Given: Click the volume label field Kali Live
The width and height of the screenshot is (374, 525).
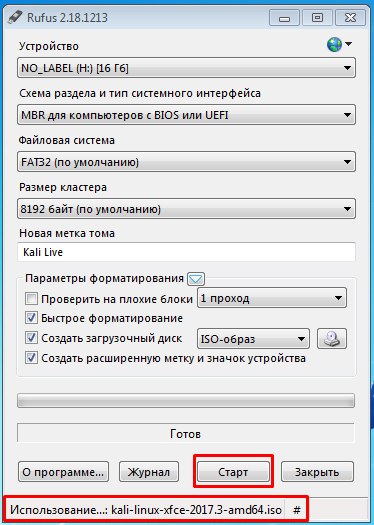Looking at the screenshot, I should [186, 252].
